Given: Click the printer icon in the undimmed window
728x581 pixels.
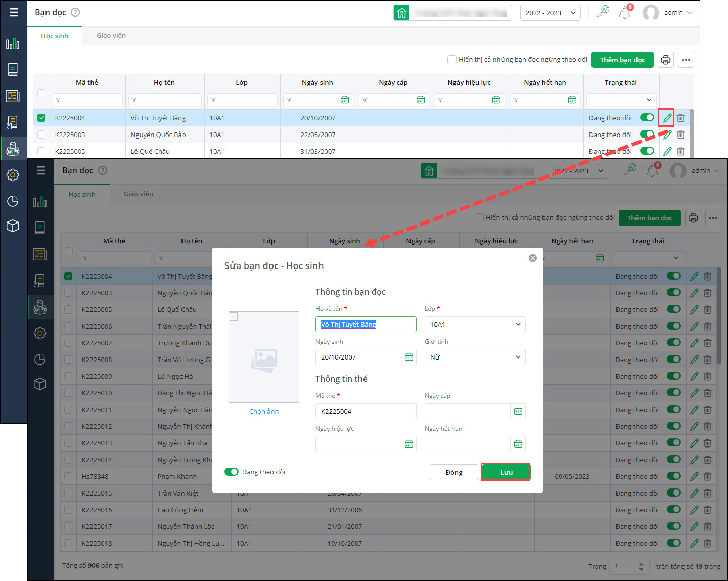Looking at the screenshot, I should pyautogui.click(x=666, y=60).
